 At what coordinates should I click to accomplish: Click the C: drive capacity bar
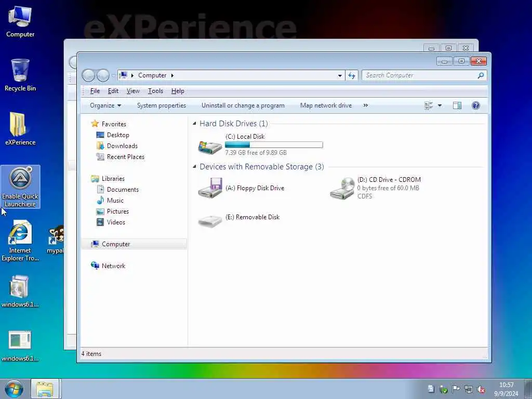[x=274, y=145]
